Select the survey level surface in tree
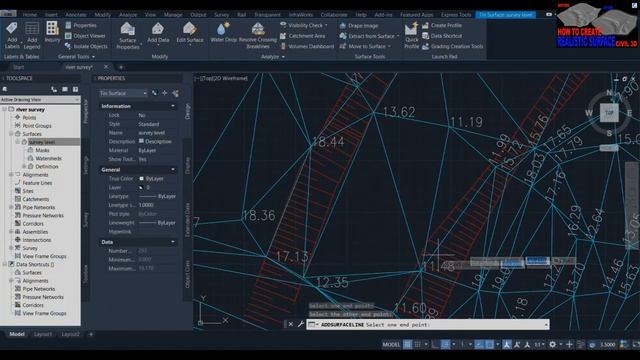Screen dimensions: 640x360 tap(42, 142)
